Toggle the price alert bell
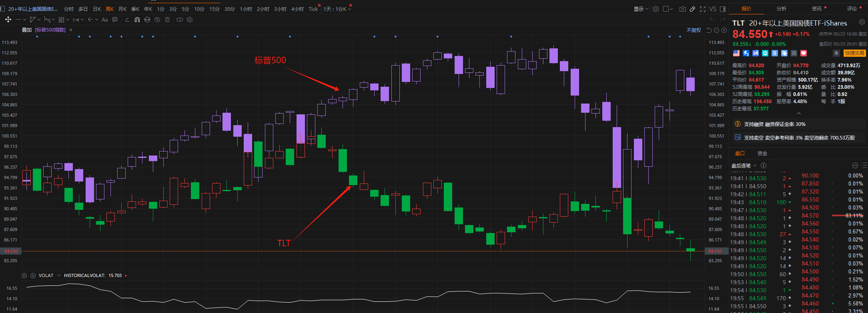868x313 pixels. 836,53
